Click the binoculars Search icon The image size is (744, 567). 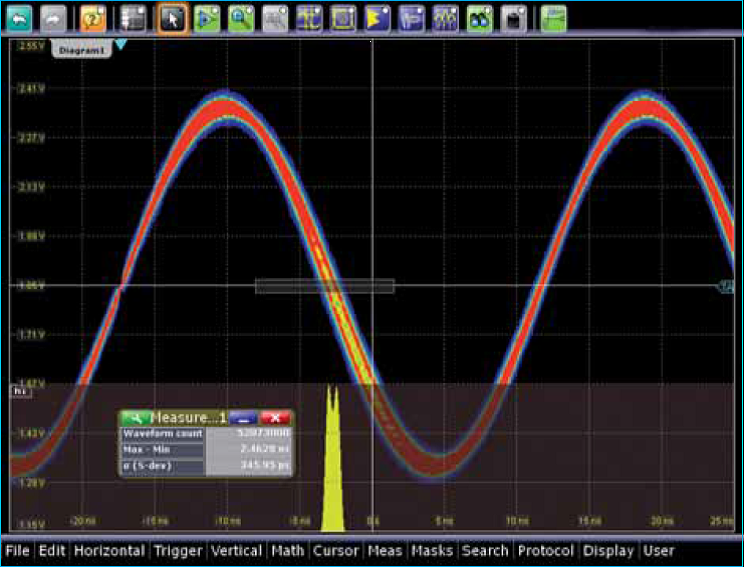(x=479, y=17)
